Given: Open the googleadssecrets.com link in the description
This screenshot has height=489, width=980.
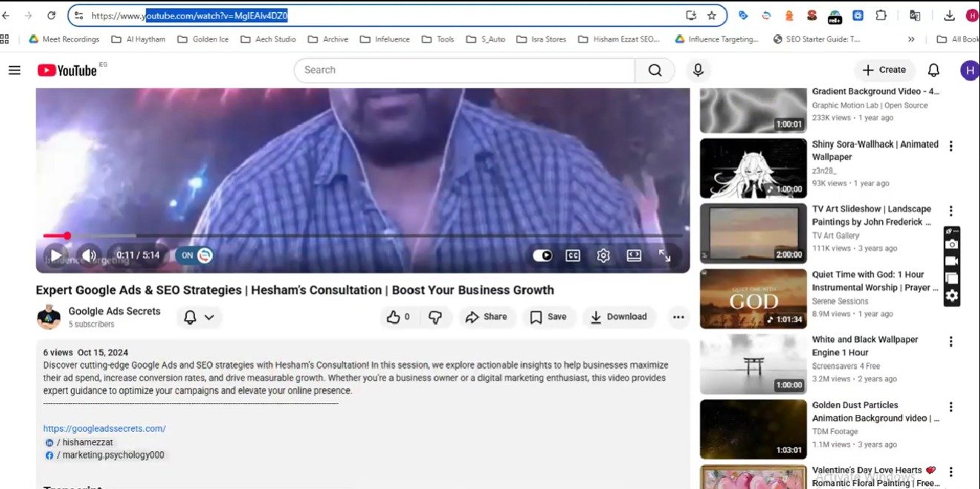Looking at the screenshot, I should point(104,428).
